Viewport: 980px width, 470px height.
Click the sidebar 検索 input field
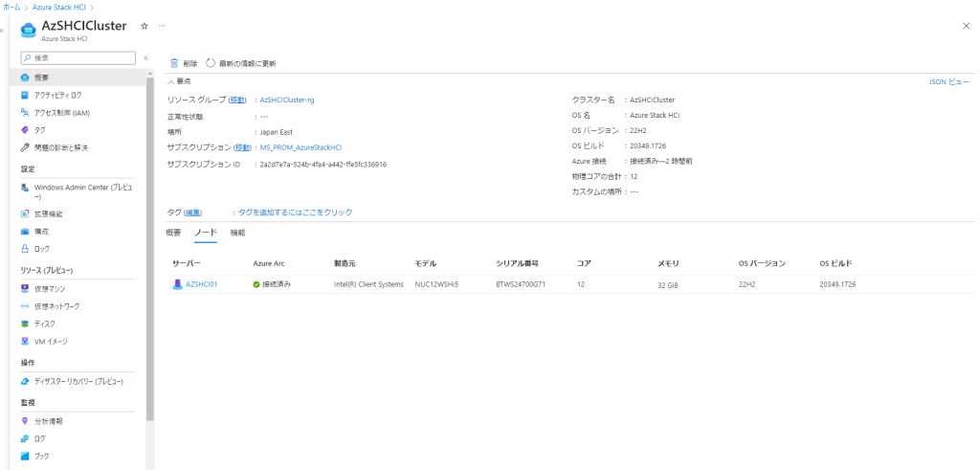point(78,57)
